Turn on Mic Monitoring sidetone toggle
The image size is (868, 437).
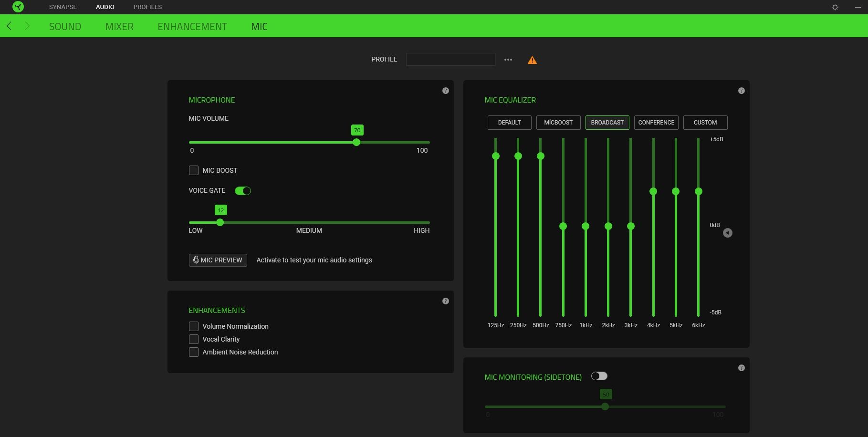tap(599, 376)
